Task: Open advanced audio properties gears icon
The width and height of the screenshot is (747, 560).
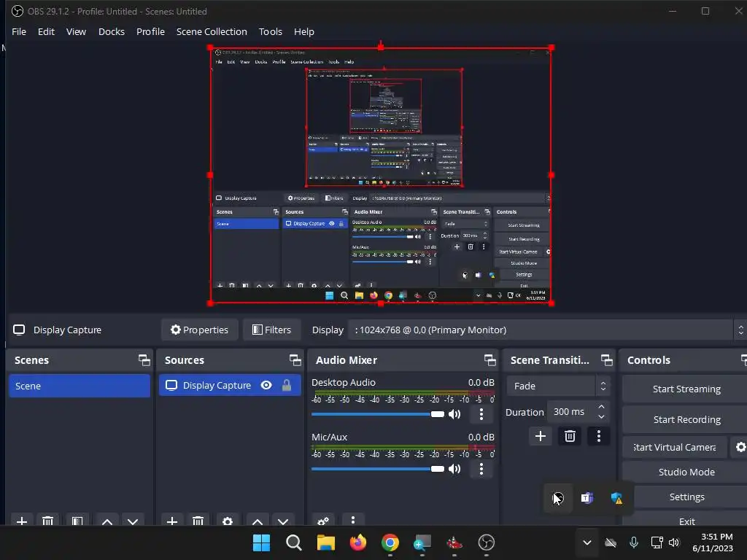Action: click(x=323, y=521)
